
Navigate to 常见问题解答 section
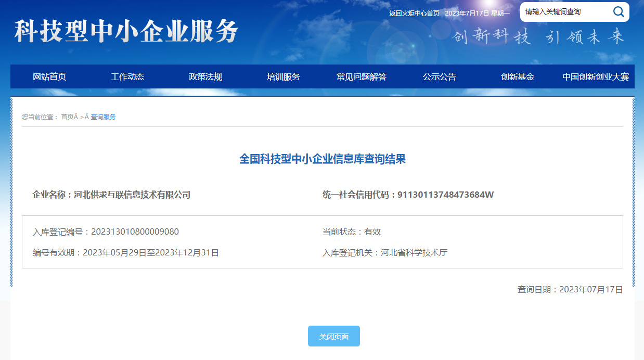(362, 77)
